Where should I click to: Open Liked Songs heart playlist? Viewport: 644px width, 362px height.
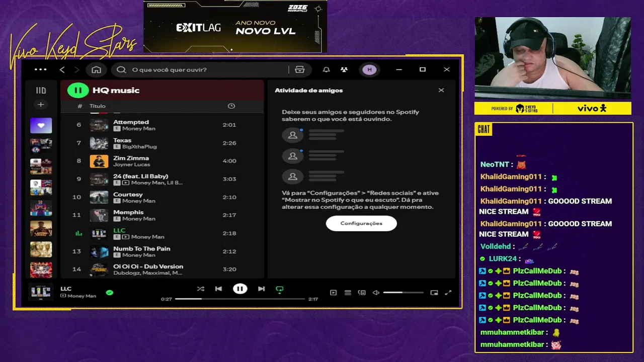pos(41,125)
